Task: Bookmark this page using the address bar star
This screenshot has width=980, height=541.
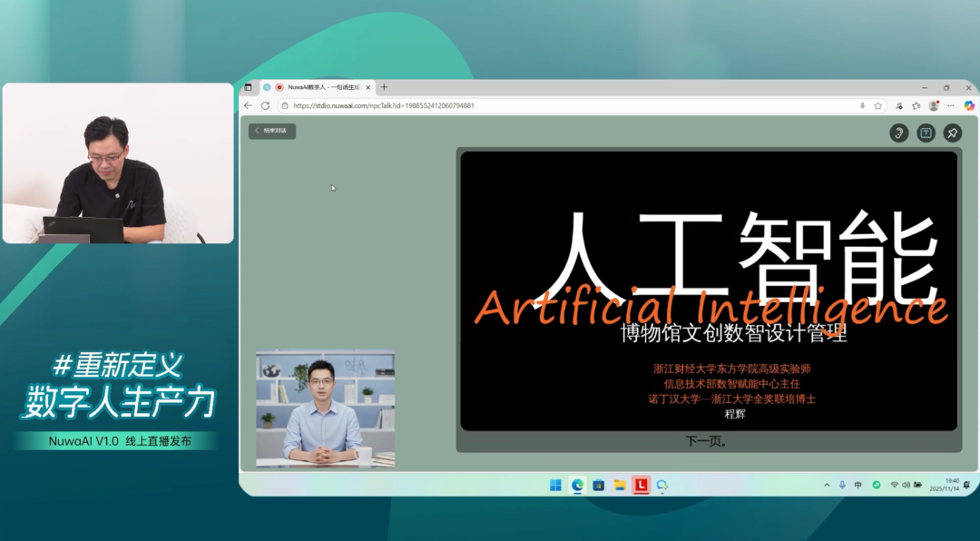Action: click(x=877, y=106)
